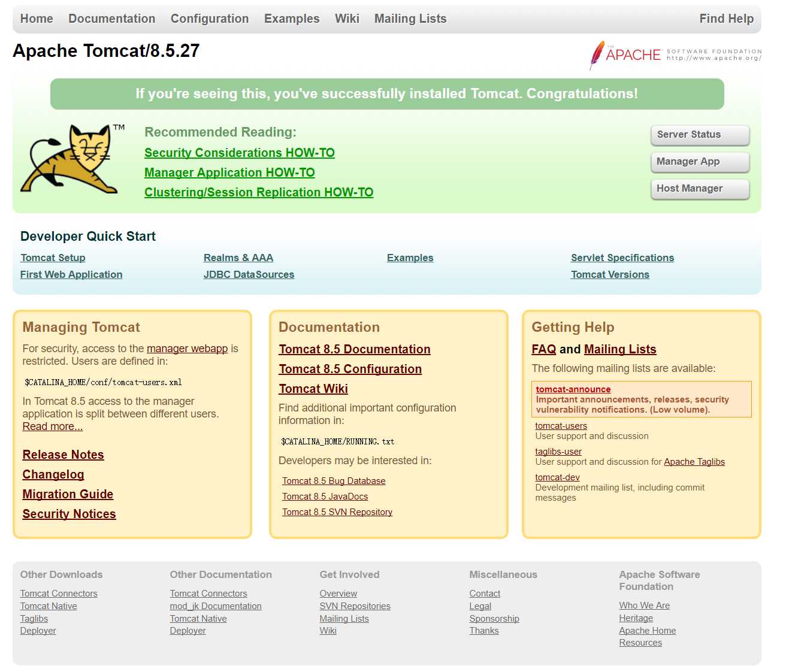The width and height of the screenshot is (786, 672).
Task: Open the tomcat-announce mailing list link
Action: (x=573, y=389)
